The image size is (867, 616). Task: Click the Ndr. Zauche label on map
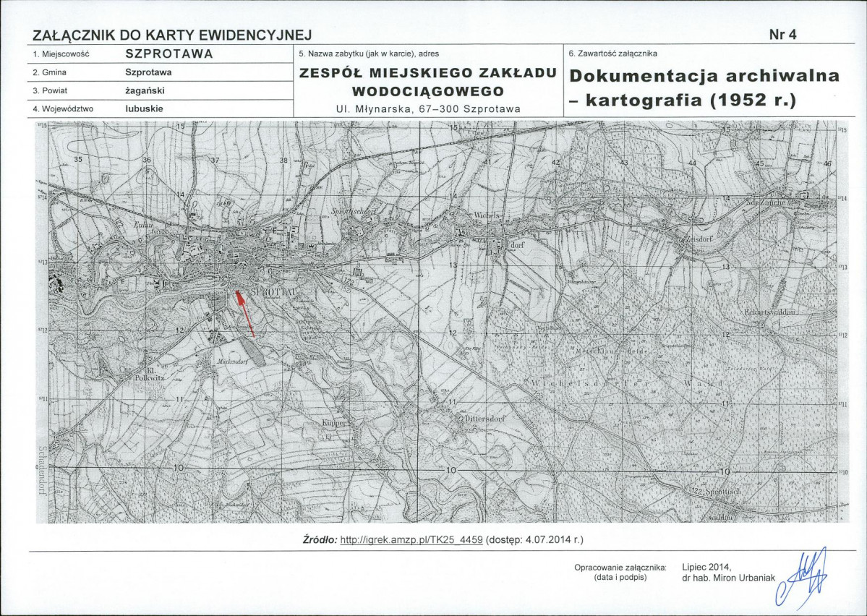767,202
